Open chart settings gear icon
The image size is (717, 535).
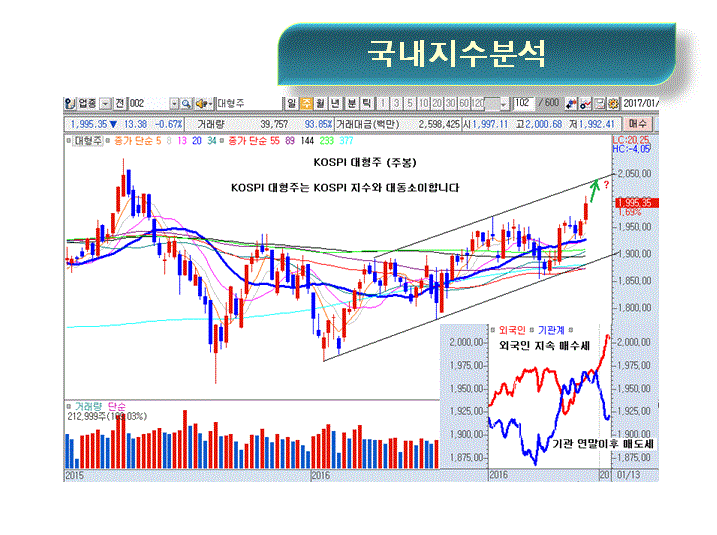[614, 104]
